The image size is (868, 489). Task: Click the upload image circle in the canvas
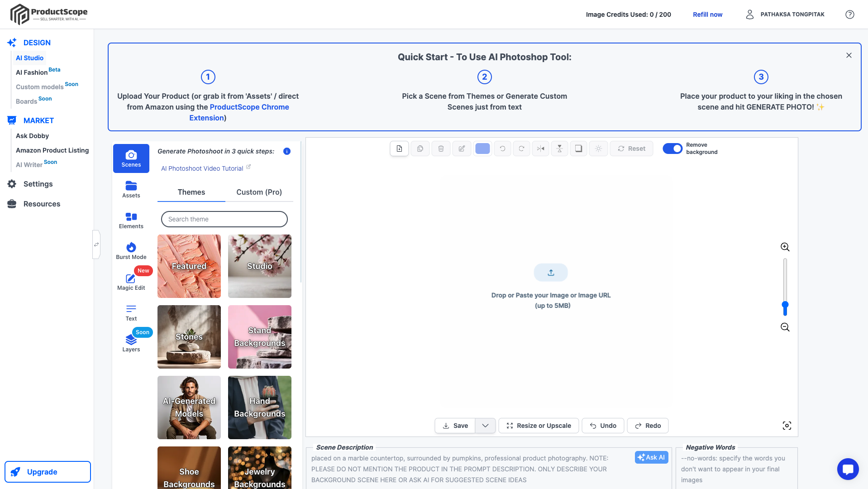pyautogui.click(x=551, y=273)
